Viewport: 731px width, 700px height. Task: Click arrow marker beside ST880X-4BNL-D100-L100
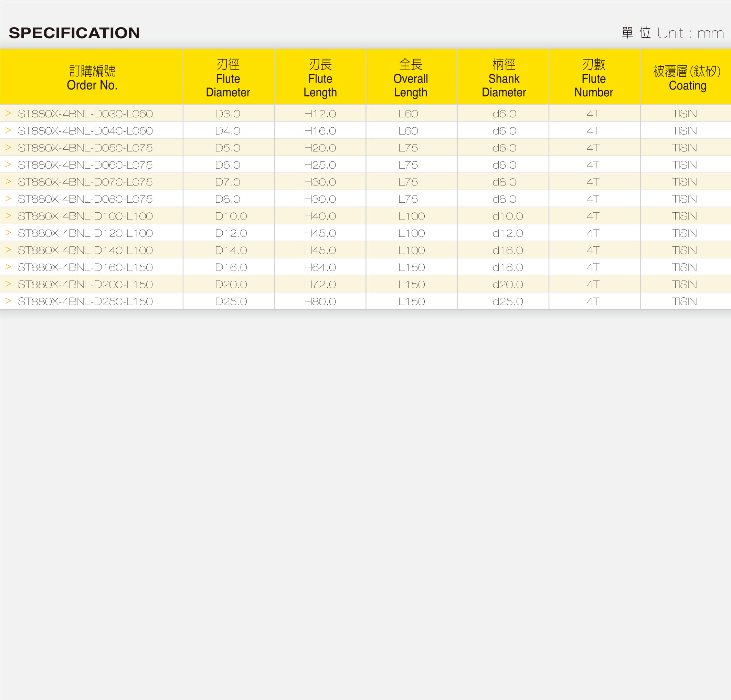pyautogui.click(x=8, y=215)
